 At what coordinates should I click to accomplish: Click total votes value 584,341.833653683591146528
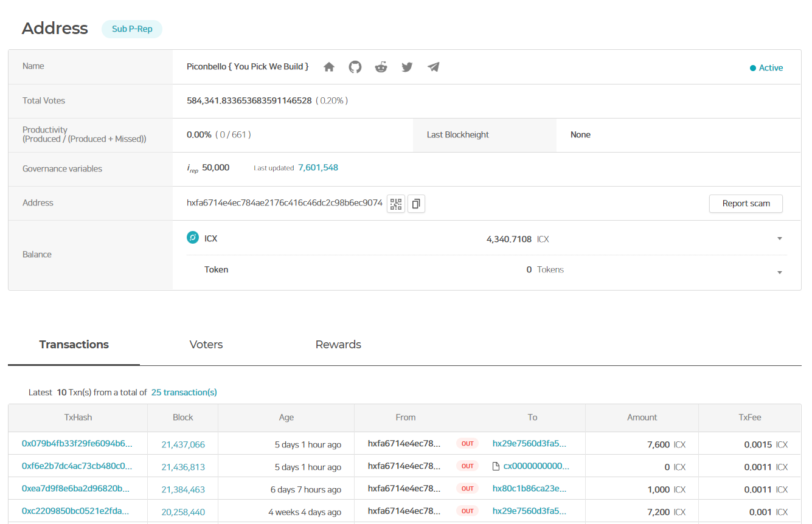point(249,100)
